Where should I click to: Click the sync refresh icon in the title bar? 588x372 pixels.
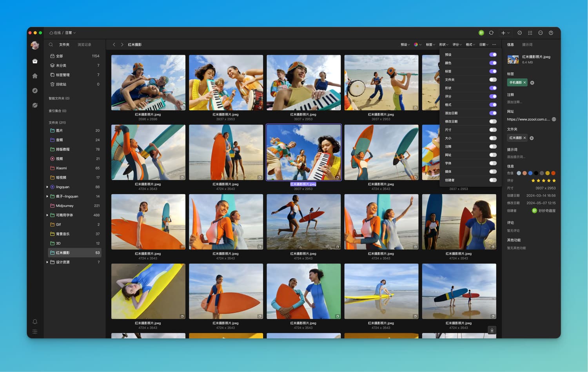[491, 33]
